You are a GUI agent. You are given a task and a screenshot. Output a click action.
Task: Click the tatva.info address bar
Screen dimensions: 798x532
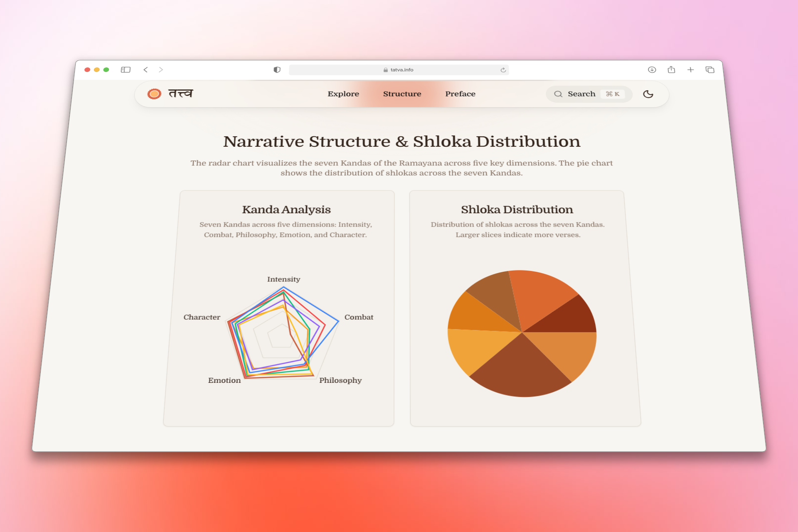click(398, 70)
